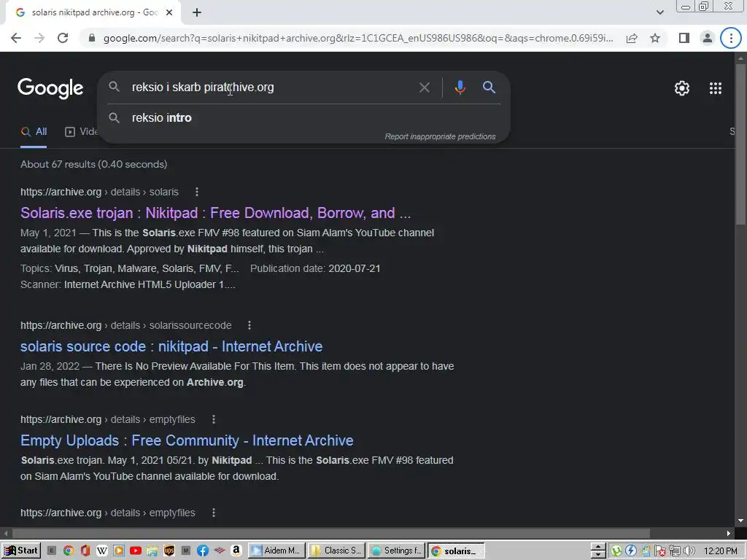The image size is (747, 560).
Task: Open the Chrome profile menu
Action: (x=708, y=38)
